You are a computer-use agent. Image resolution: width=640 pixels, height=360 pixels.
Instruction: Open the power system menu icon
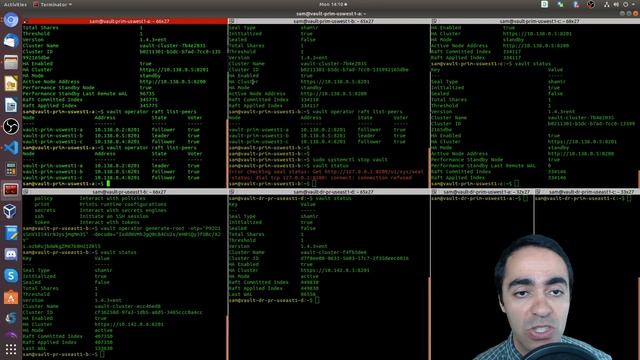[626, 4]
